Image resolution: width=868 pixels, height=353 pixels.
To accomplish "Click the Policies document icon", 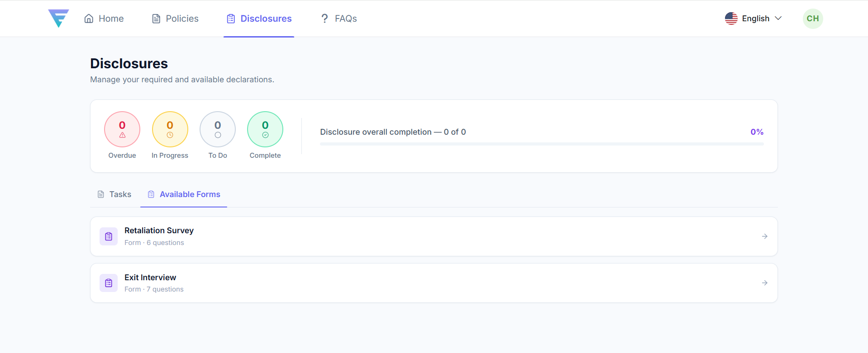I will (x=156, y=19).
